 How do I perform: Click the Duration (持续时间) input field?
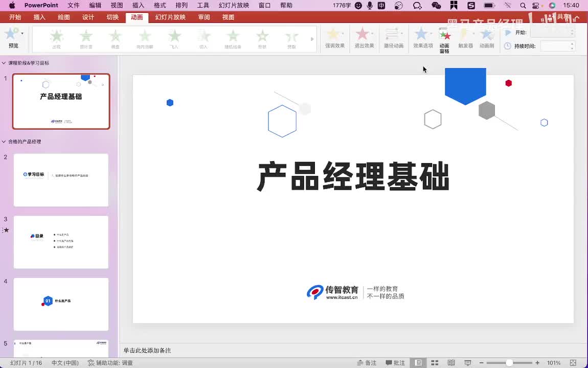tap(555, 46)
